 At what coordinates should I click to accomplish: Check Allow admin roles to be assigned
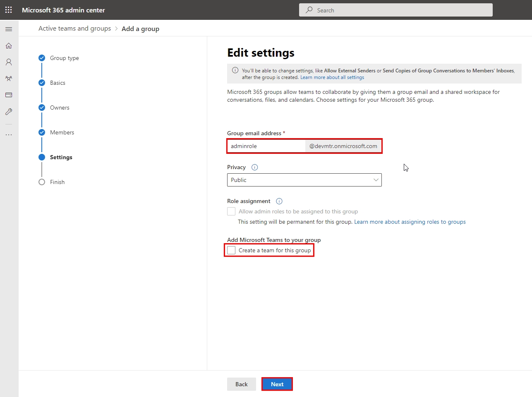point(231,211)
